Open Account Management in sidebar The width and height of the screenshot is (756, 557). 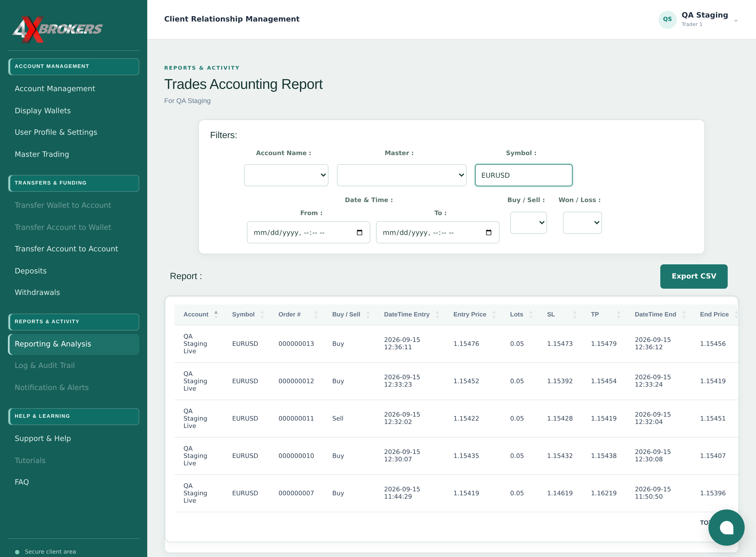pyautogui.click(x=55, y=88)
